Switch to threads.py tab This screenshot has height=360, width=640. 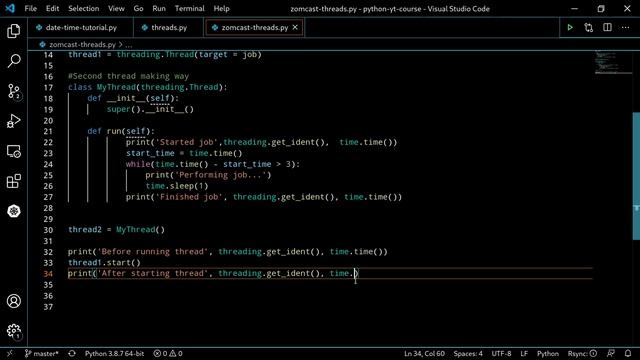tap(169, 28)
